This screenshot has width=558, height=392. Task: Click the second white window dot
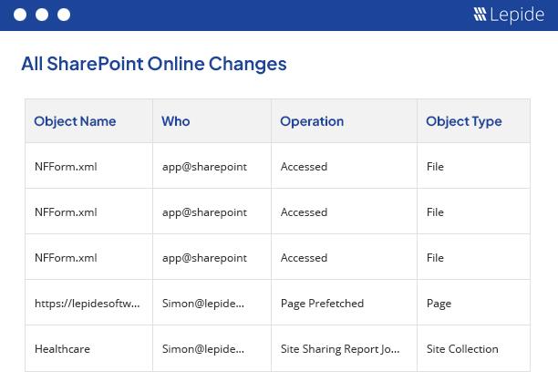click(42, 15)
